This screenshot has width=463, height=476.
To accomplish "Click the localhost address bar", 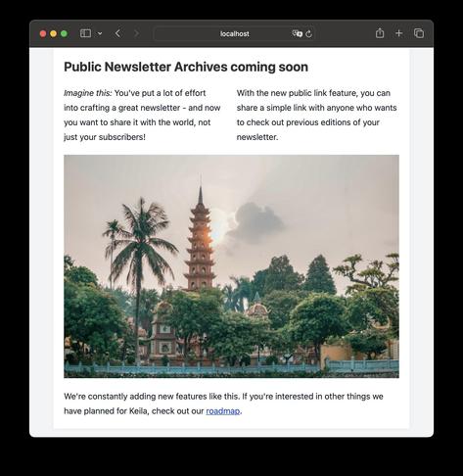I will pos(234,33).
